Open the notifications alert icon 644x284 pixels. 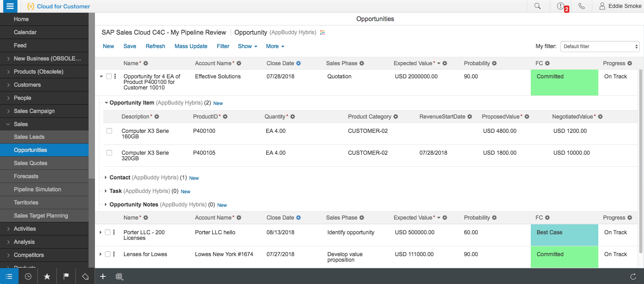[x=561, y=6]
